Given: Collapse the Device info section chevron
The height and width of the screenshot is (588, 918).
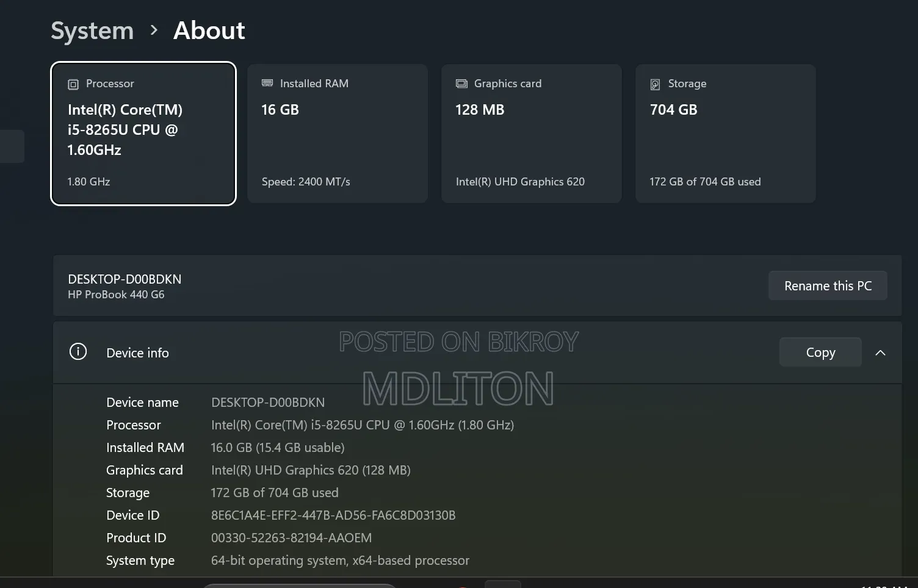Looking at the screenshot, I should (x=880, y=353).
